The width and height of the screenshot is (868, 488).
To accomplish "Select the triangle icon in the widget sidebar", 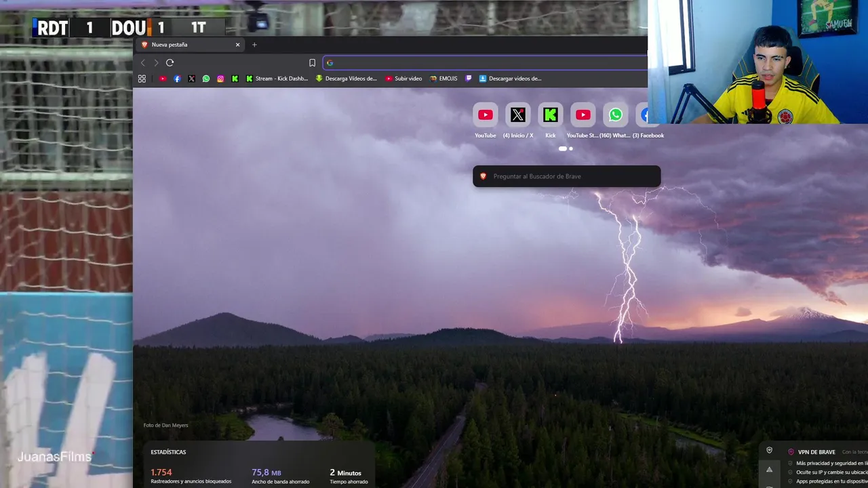I will click(x=769, y=469).
